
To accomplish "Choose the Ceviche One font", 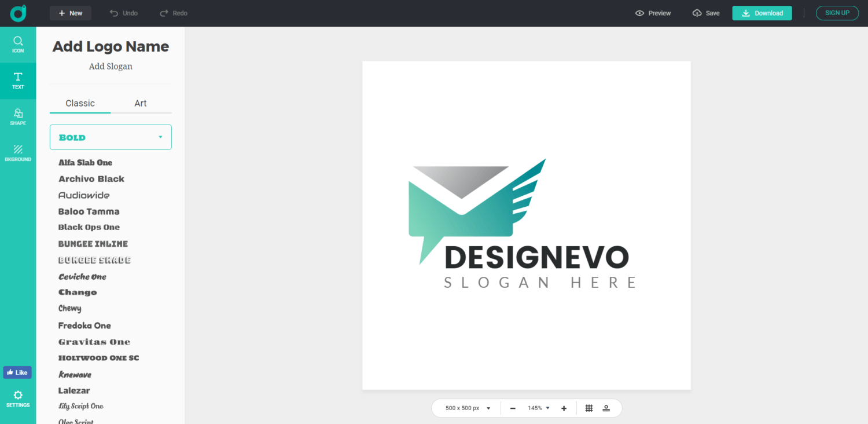I will pyautogui.click(x=83, y=276).
